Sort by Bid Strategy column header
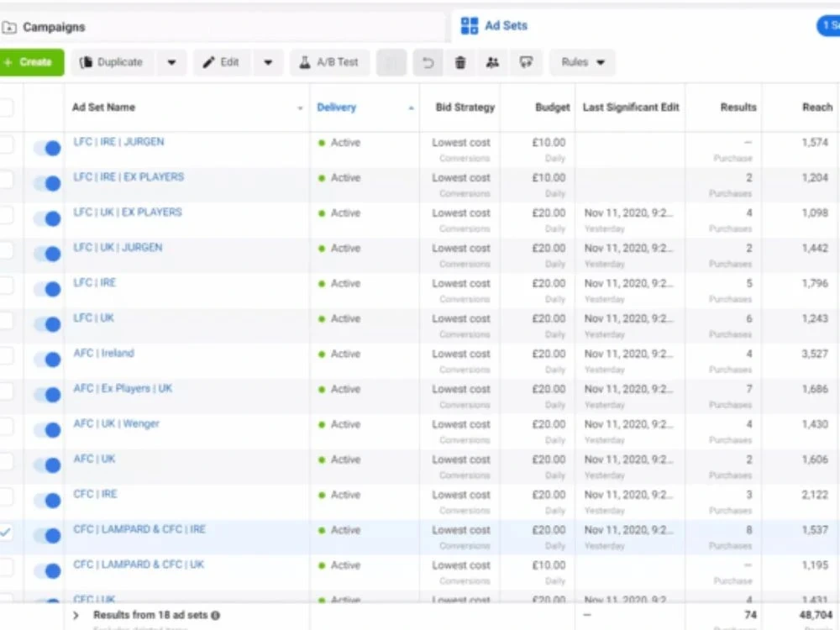 coord(465,108)
